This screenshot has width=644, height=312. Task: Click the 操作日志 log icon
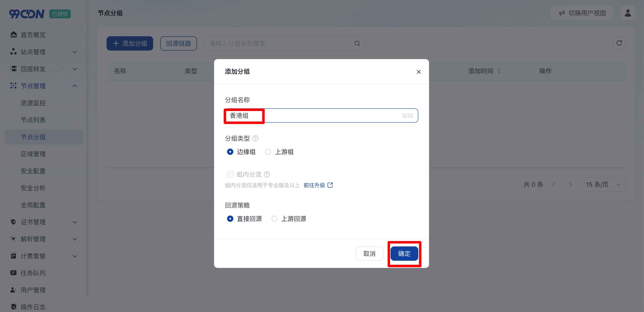tap(13, 306)
